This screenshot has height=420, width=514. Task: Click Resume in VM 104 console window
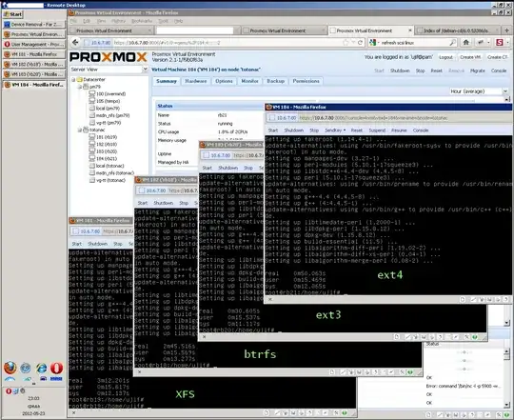click(399, 130)
